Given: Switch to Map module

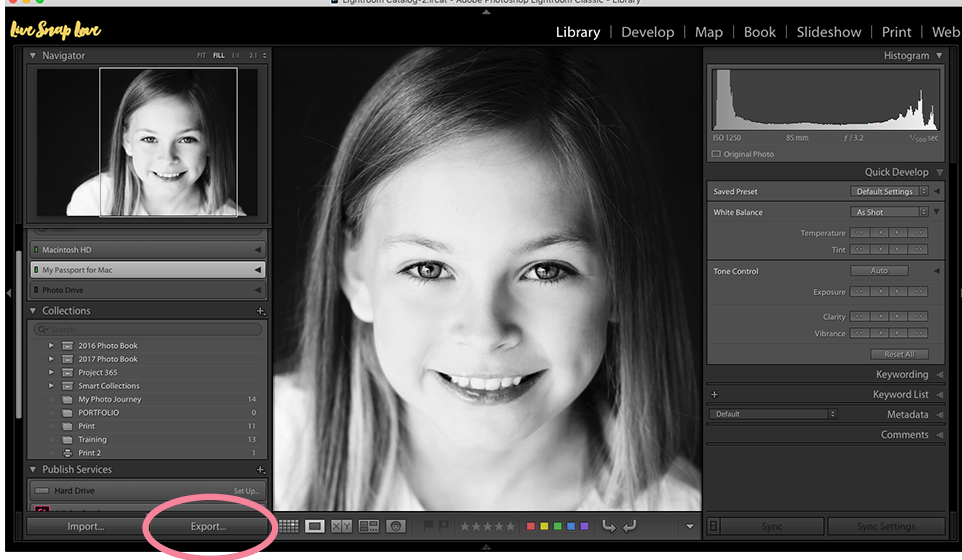Looking at the screenshot, I should pyautogui.click(x=709, y=32).
